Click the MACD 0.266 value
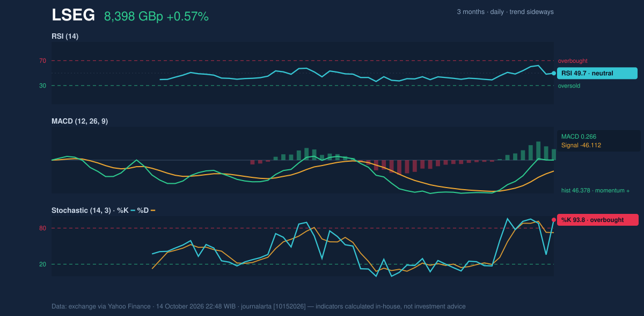Image resolution: width=644 pixels, height=316 pixels. (579, 137)
